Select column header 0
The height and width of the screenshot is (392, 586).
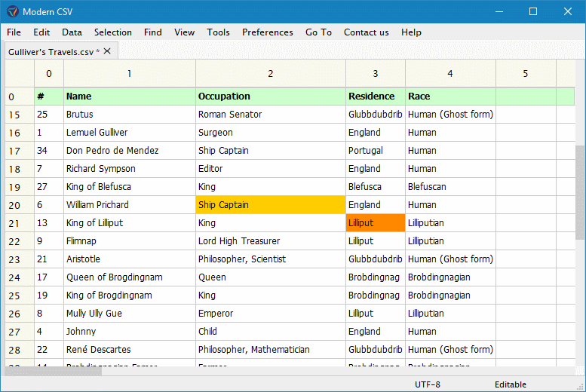(x=49, y=74)
